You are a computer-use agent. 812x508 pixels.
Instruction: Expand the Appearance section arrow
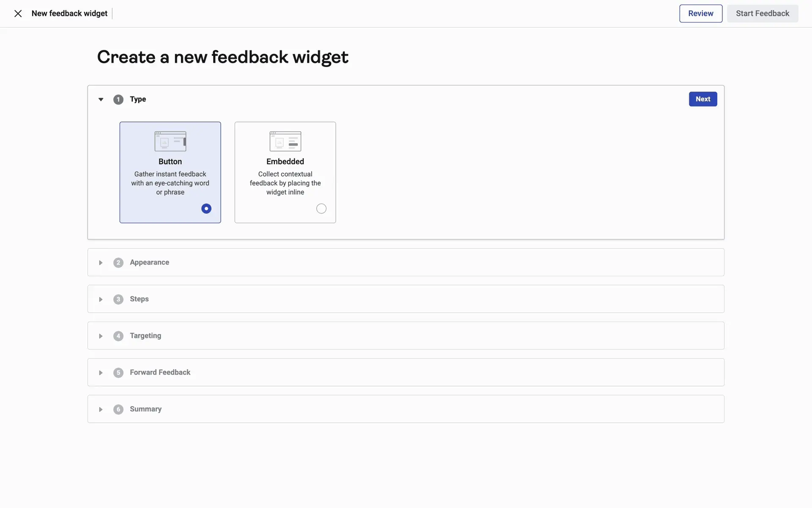pyautogui.click(x=101, y=263)
